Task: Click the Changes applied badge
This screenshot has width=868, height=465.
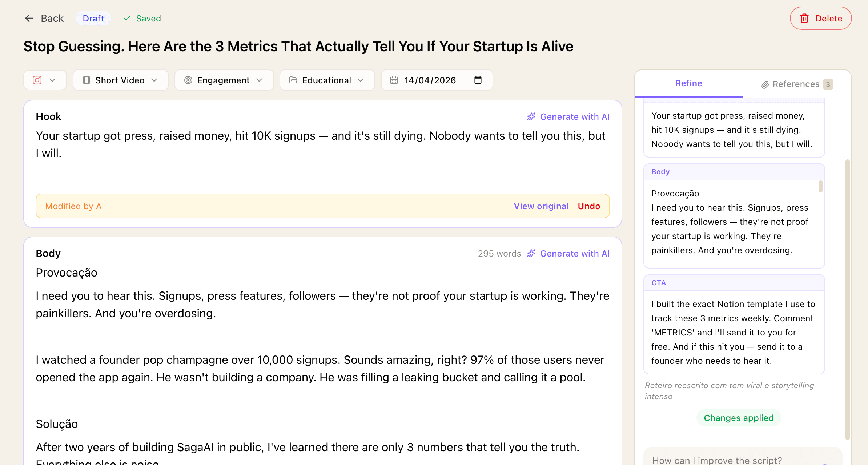Action: pyautogui.click(x=739, y=418)
